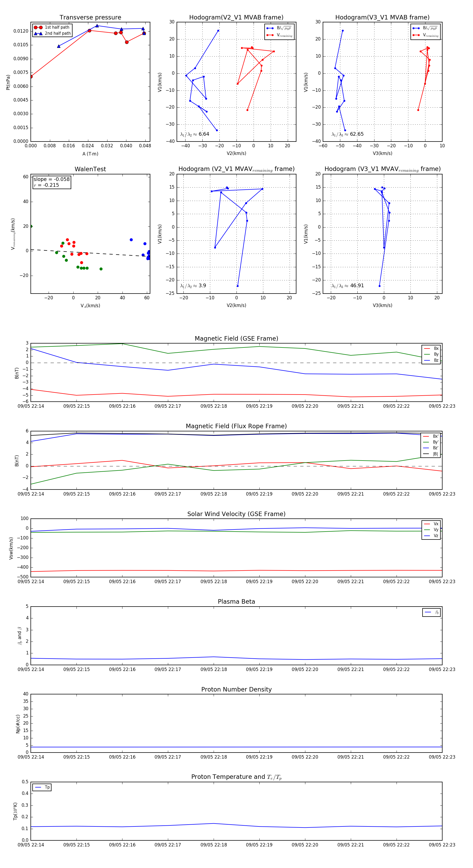473x868 pixels.
Task: Click the 'Proton Temperature and Te/Tp' title
Action: [236, 777]
